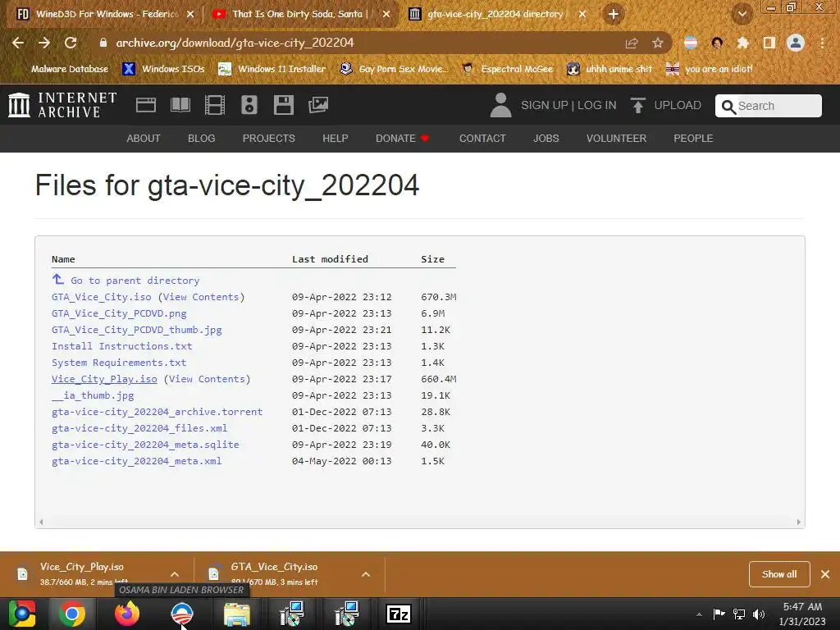The height and width of the screenshot is (630, 840).
Task: Switch to WineD3D For Windows tab
Action: click(106, 15)
